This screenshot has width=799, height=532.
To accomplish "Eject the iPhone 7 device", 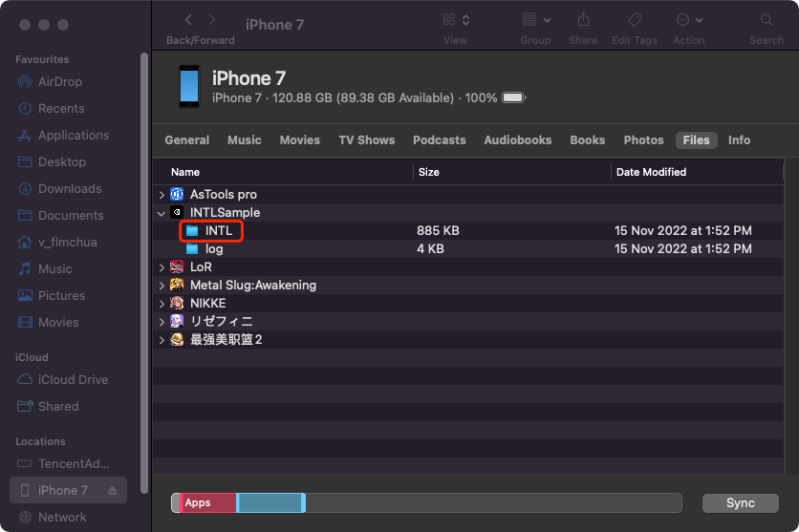I will (113, 491).
